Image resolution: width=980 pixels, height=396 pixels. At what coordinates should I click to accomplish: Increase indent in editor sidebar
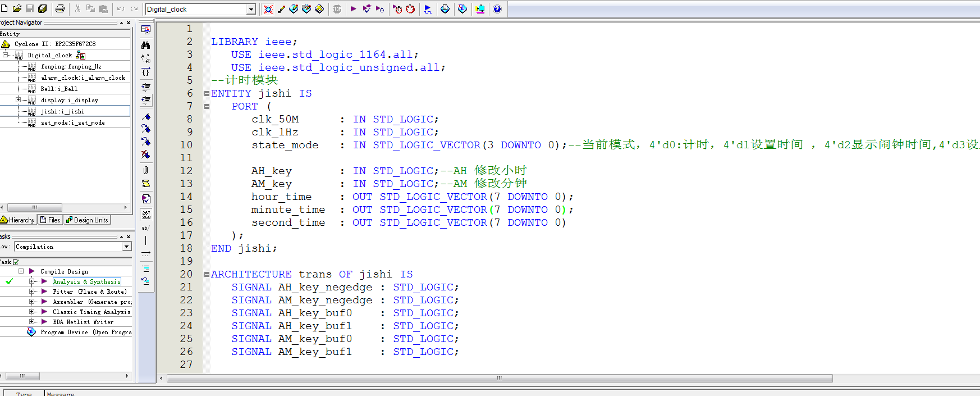pos(146,87)
